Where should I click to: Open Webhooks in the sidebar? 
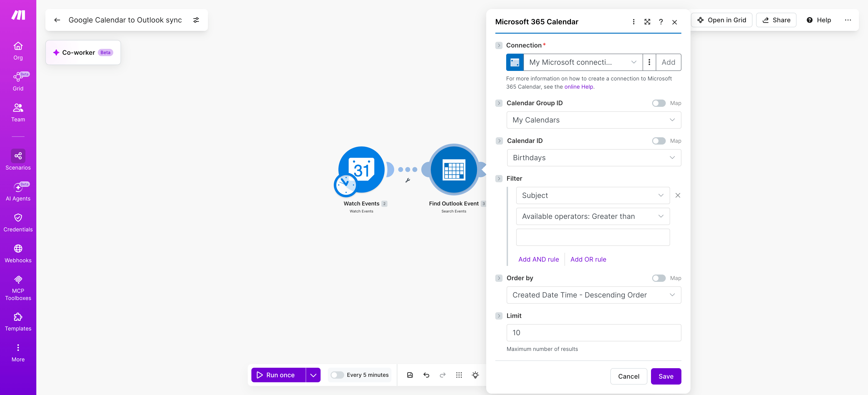pyautogui.click(x=18, y=254)
